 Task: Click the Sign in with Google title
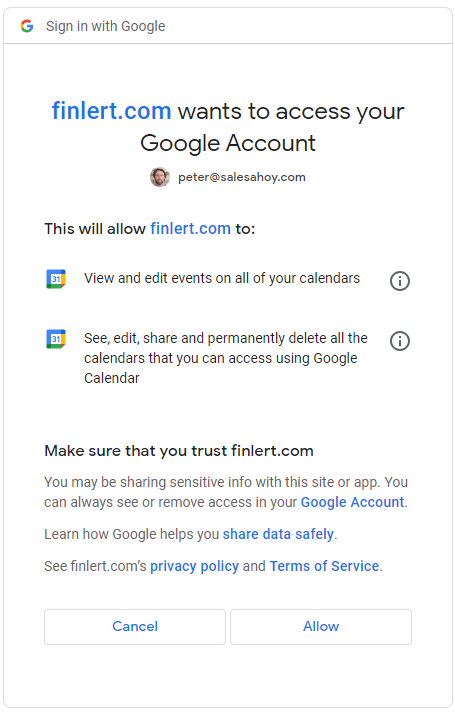105,26
